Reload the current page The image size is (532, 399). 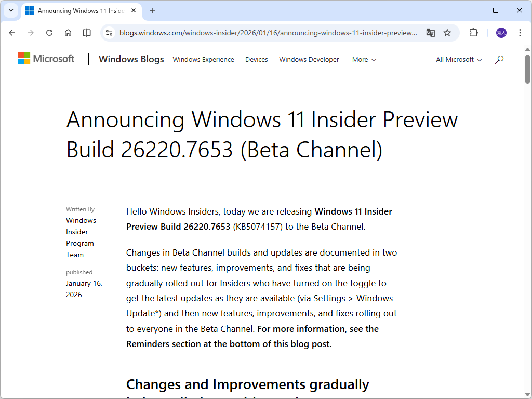pyautogui.click(x=49, y=33)
